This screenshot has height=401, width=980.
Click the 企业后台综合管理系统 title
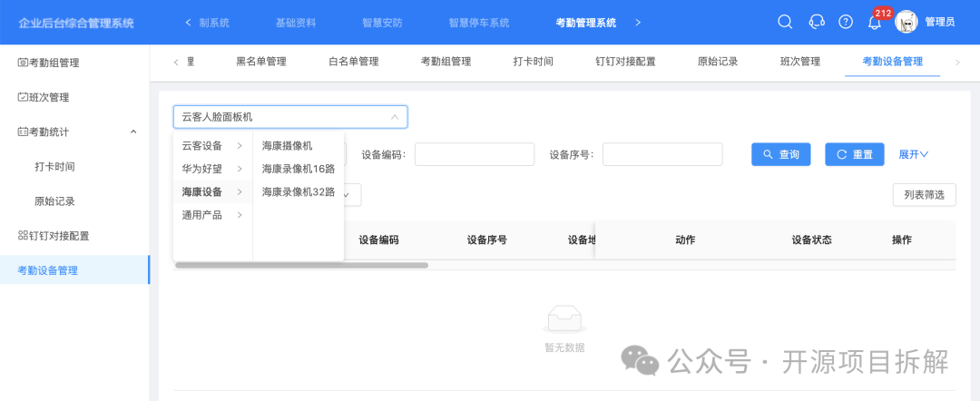(x=76, y=23)
